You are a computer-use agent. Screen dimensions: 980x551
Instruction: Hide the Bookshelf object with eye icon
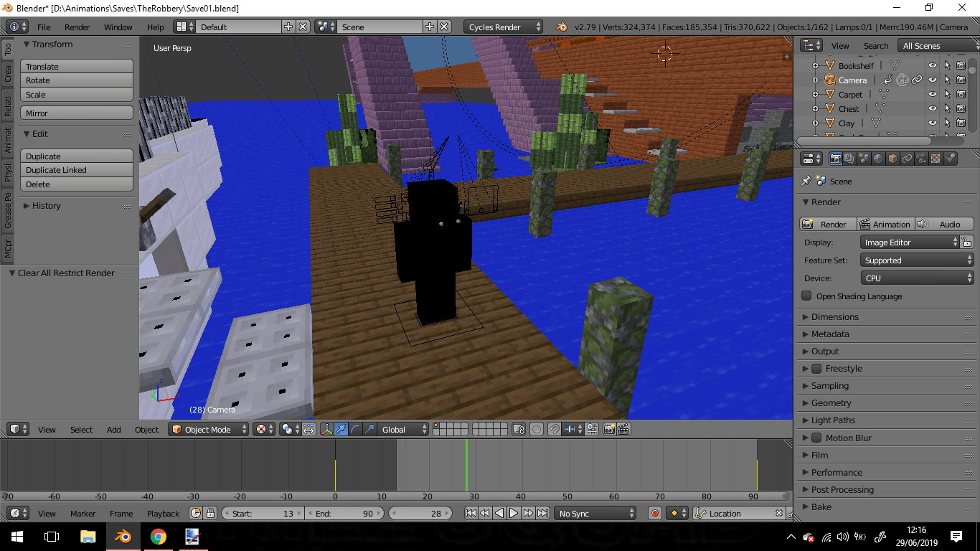pos(932,65)
